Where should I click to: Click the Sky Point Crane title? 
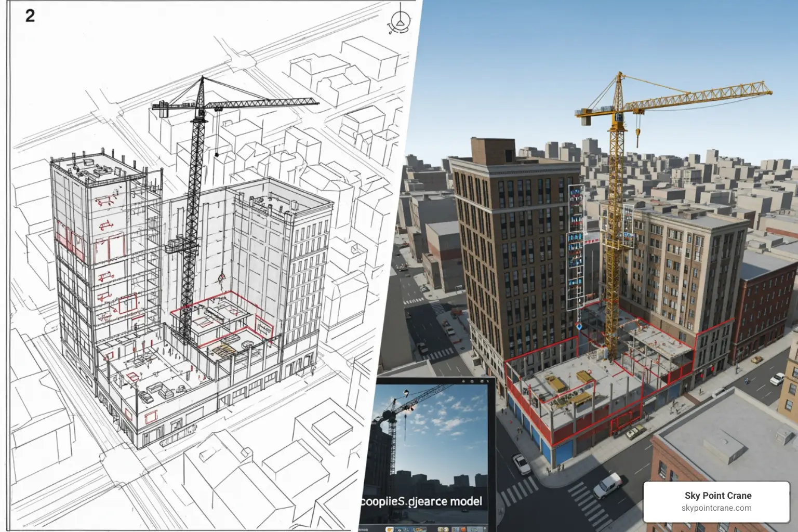[x=717, y=495]
